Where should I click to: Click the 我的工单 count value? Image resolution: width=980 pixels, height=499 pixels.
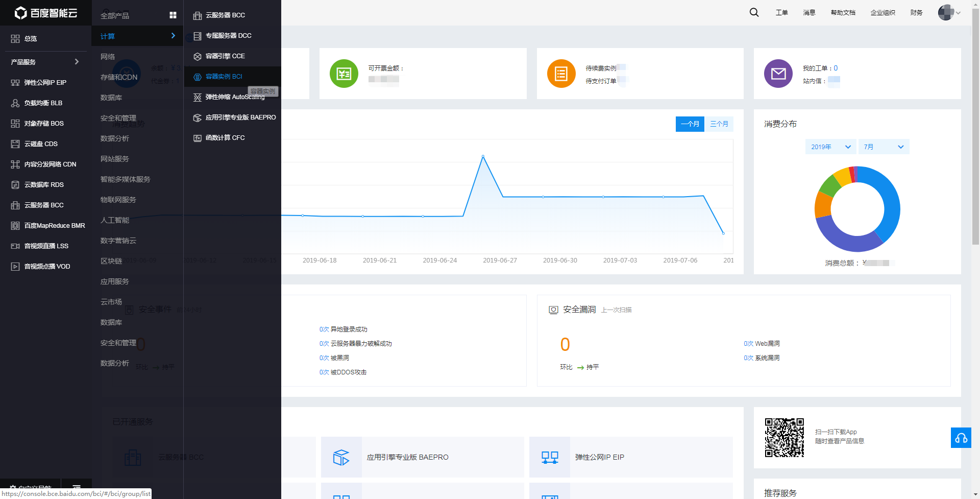(836, 68)
